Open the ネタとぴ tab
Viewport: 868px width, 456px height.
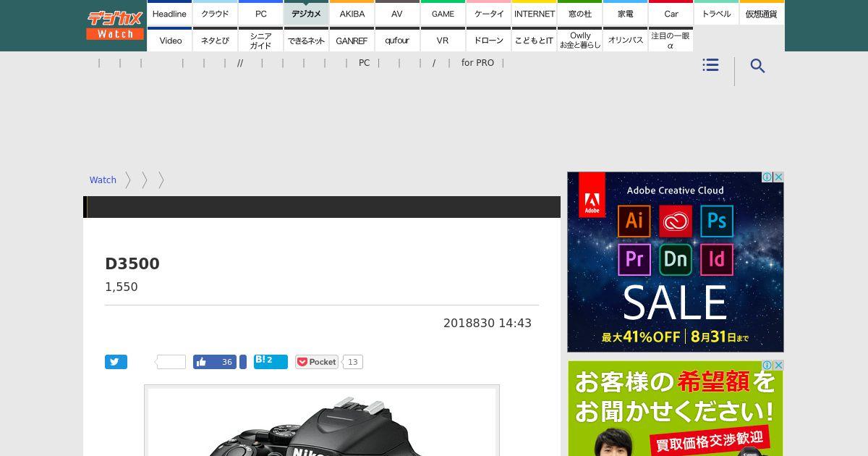point(215,40)
